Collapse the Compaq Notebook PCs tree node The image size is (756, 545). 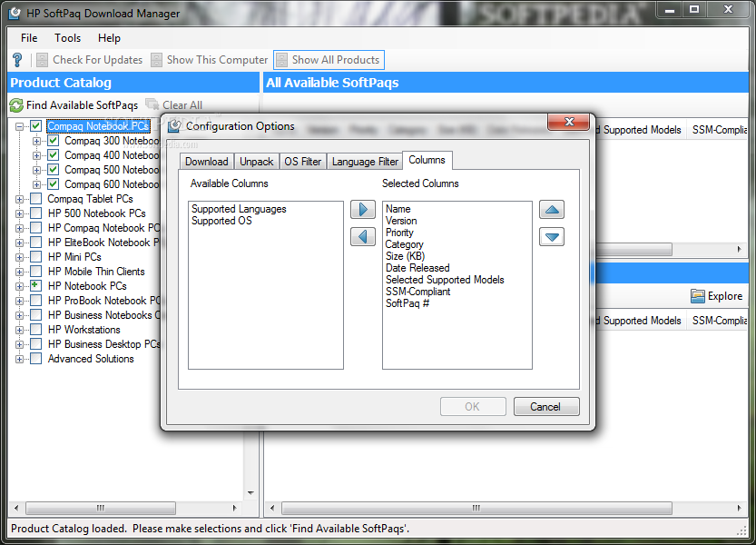point(19,126)
